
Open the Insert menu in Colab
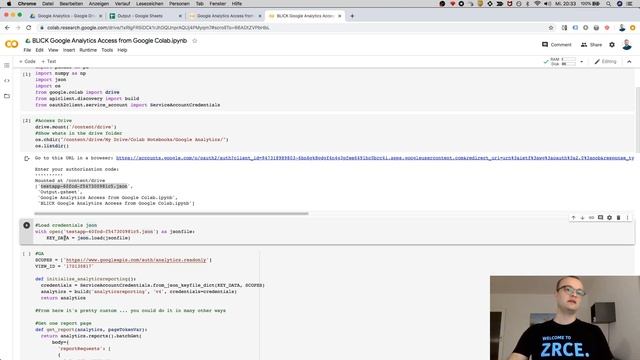click(69, 50)
